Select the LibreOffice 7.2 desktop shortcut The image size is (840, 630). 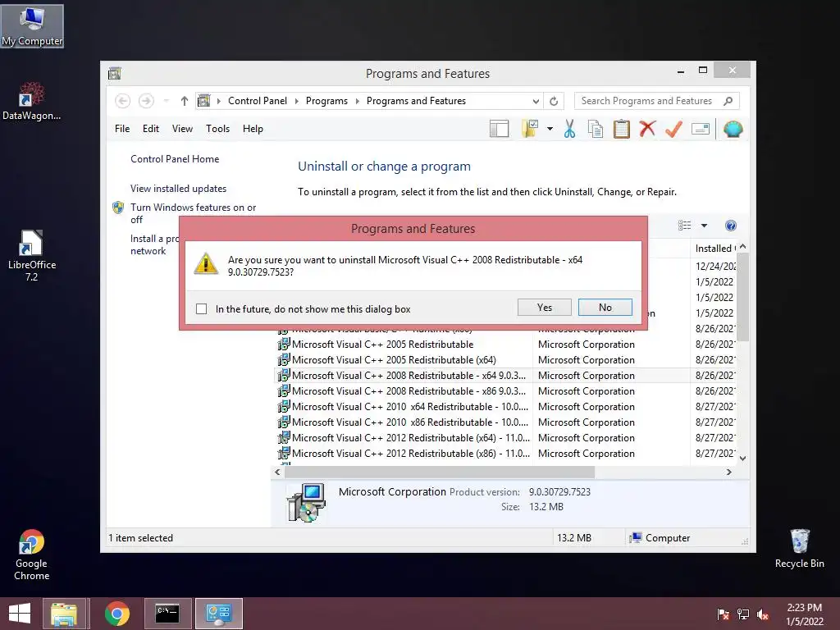point(32,256)
